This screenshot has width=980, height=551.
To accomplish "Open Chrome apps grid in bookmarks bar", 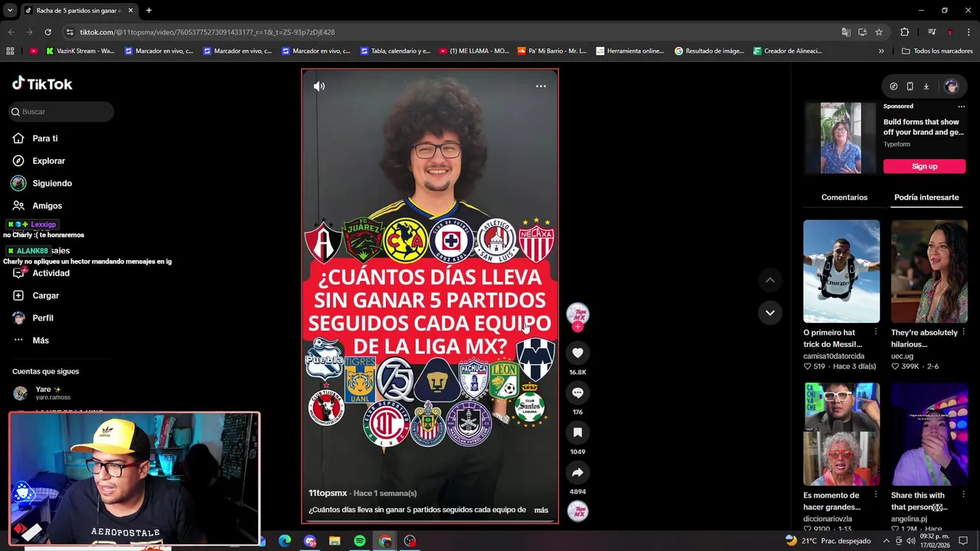I will pyautogui.click(x=10, y=51).
